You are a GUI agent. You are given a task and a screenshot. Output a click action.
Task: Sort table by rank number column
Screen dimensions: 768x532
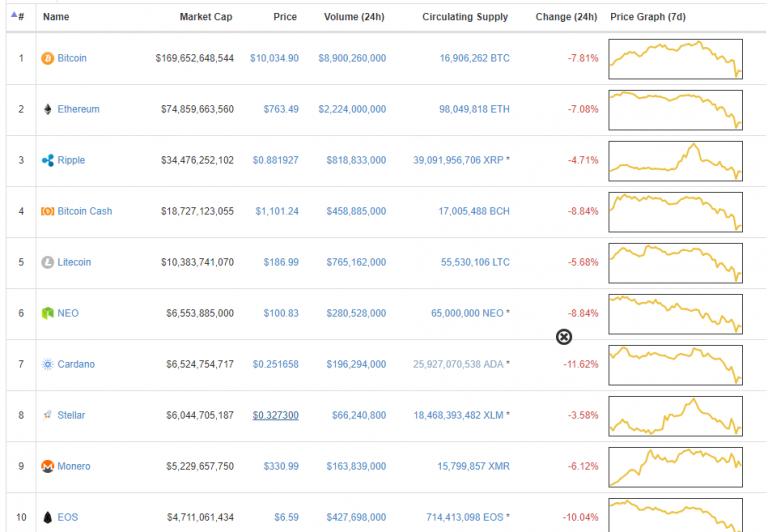[19, 17]
